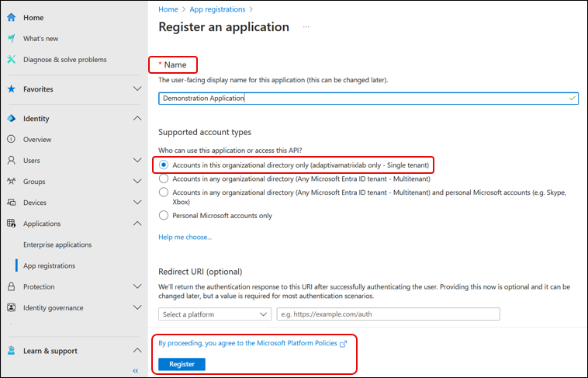Screen dimensions: 588x378
Task: Select single tenant organizational directory option
Action: [164, 165]
